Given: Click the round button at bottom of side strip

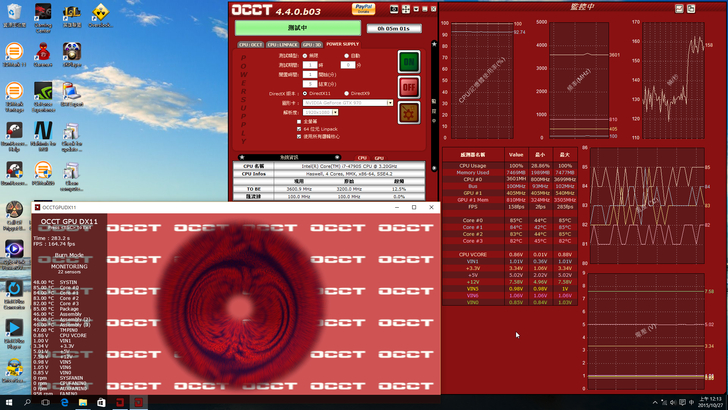Looking at the screenshot, I should point(434,168).
